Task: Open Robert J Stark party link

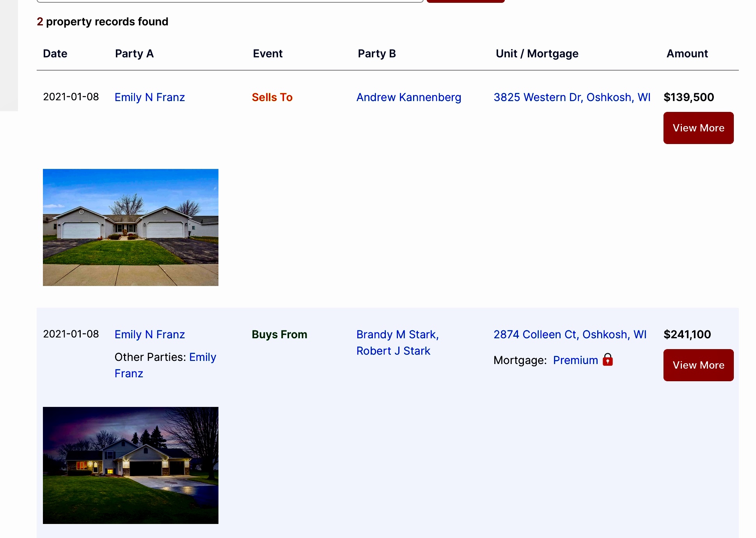Action: click(x=393, y=351)
